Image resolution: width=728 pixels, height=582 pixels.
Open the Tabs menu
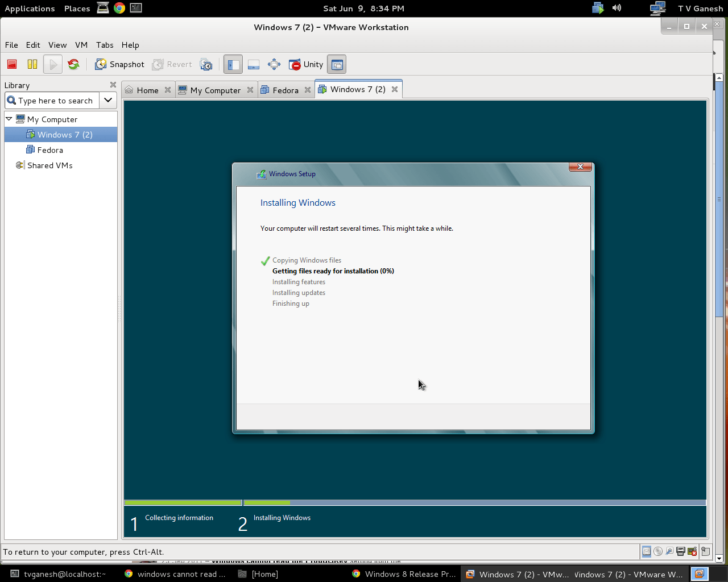105,45
